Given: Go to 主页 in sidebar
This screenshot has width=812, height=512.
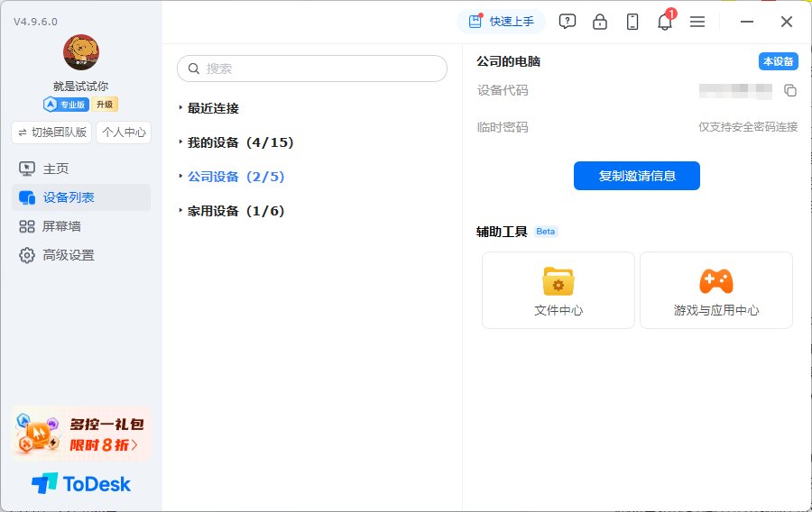Looking at the screenshot, I should [81, 169].
